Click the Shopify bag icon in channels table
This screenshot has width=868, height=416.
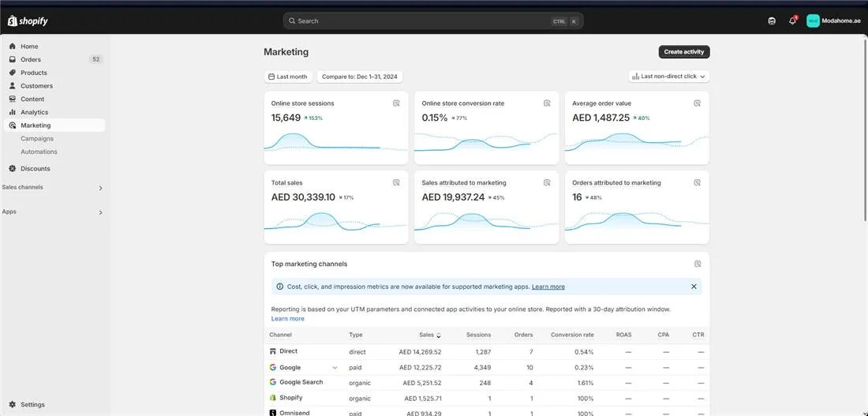(272, 398)
